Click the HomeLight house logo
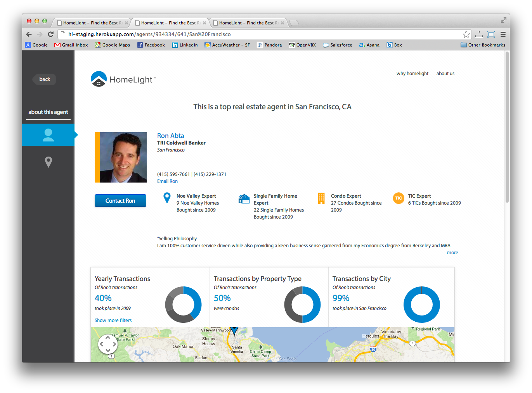This screenshot has width=532, height=393. coord(99,79)
